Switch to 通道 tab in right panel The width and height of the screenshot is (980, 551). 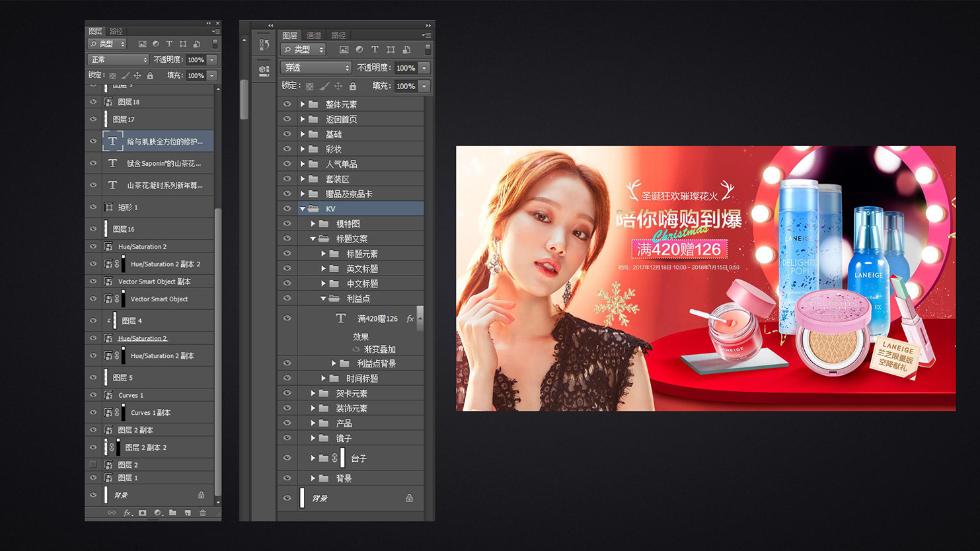(x=314, y=35)
